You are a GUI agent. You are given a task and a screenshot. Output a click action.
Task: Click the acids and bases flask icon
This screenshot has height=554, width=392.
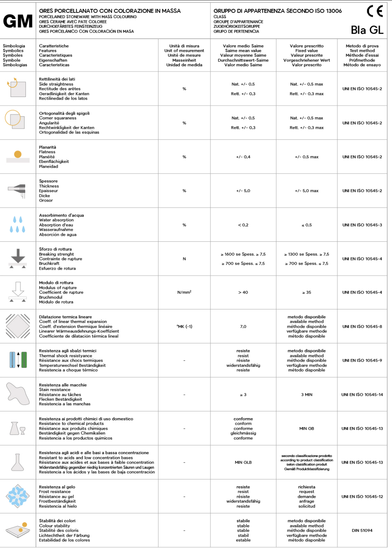pyautogui.click(x=17, y=462)
